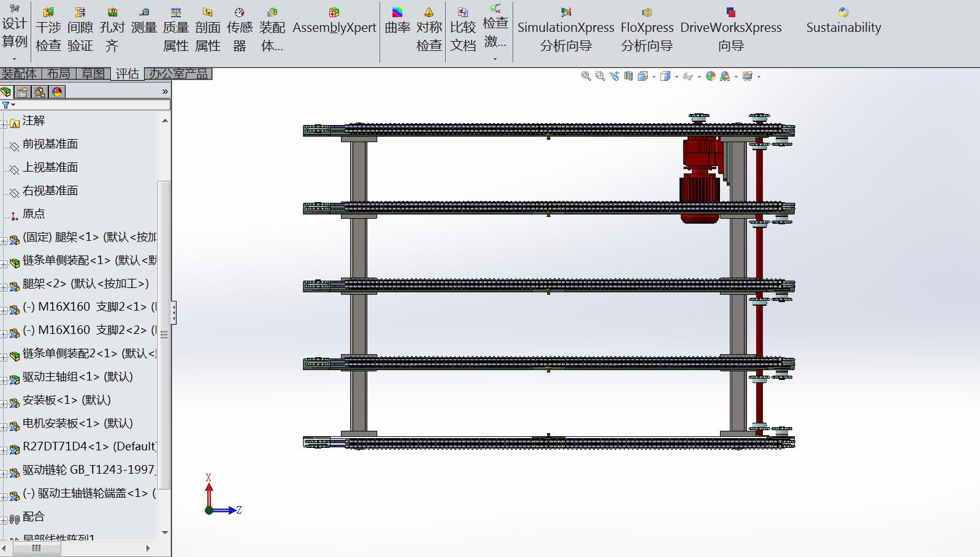
Task: Show 曲率 curvature display
Action: point(397,21)
